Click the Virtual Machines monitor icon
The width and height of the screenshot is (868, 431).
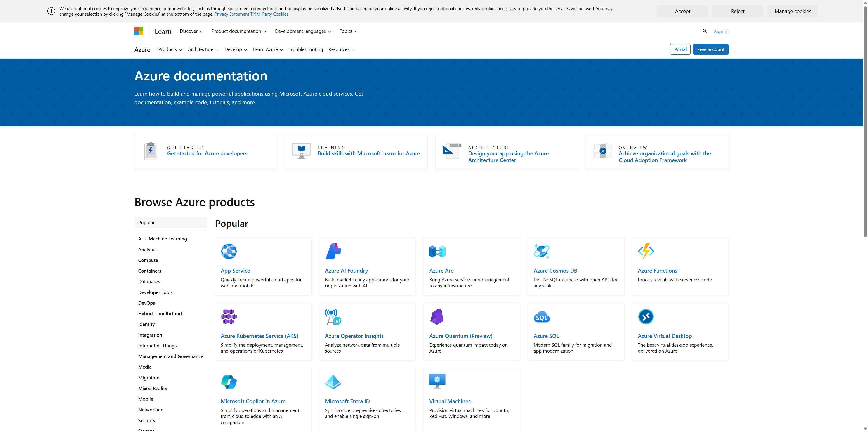437,381
